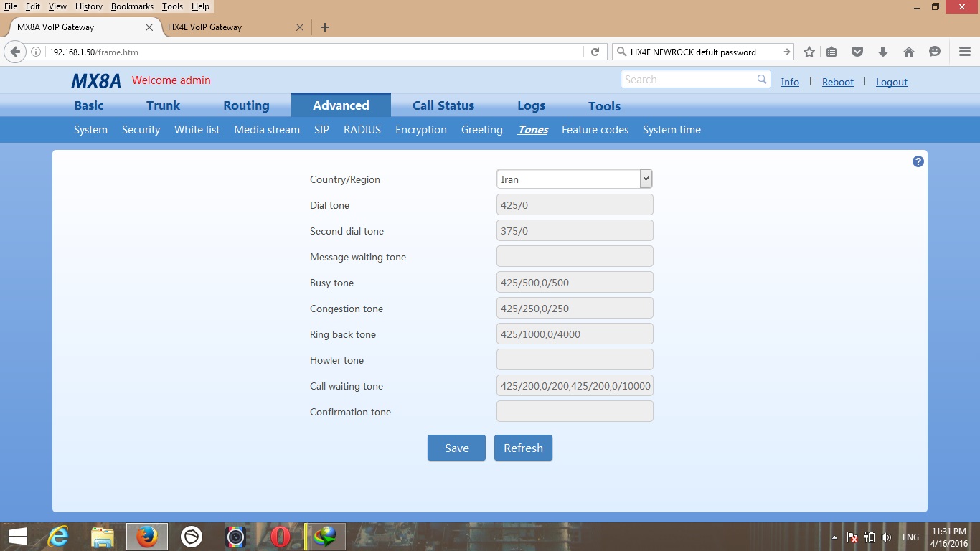The image size is (980, 551).
Task: Open the Opera browser from the taskbar
Action: pyautogui.click(x=281, y=536)
